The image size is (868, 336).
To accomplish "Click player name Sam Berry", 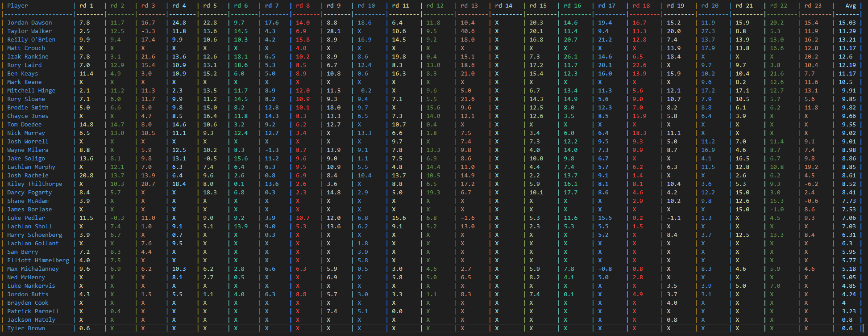I will coord(22,252).
